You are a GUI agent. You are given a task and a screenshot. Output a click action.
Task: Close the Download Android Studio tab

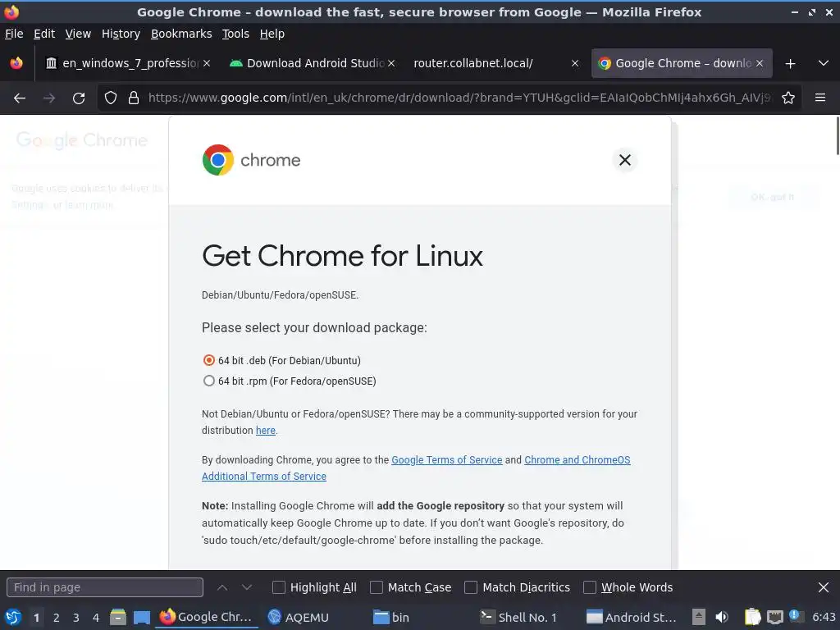click(391, 63)
